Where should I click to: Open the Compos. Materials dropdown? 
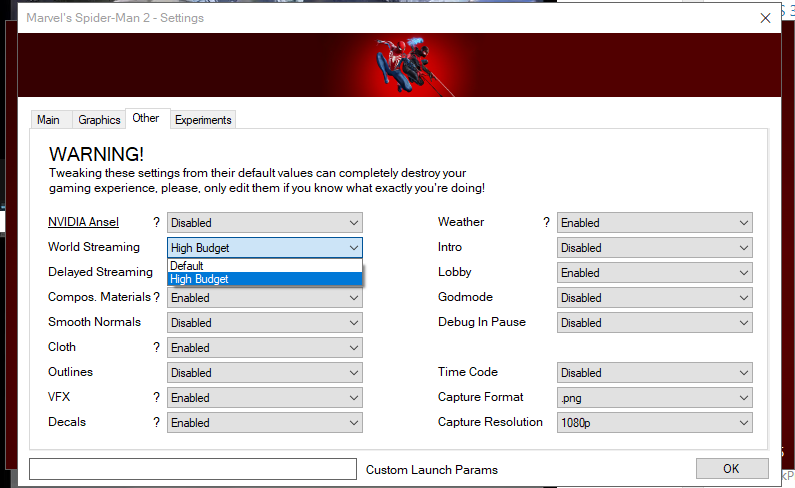click(265, 298)
